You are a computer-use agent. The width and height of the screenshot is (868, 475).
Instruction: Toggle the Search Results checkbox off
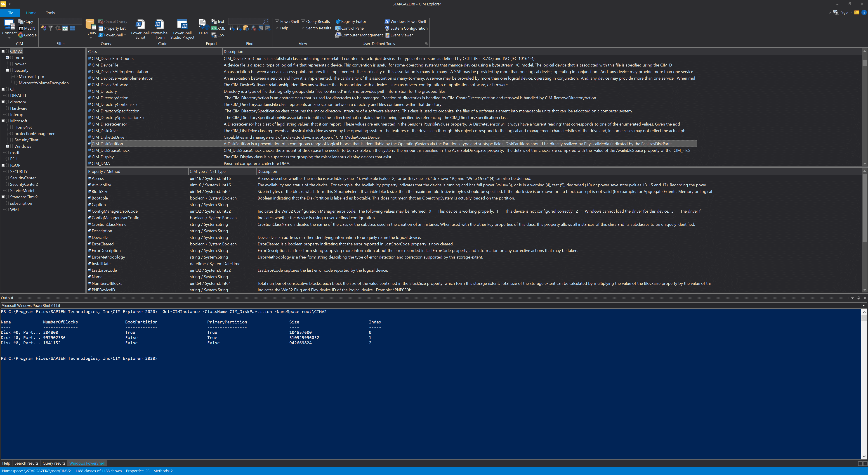click(x=304, y=28)
